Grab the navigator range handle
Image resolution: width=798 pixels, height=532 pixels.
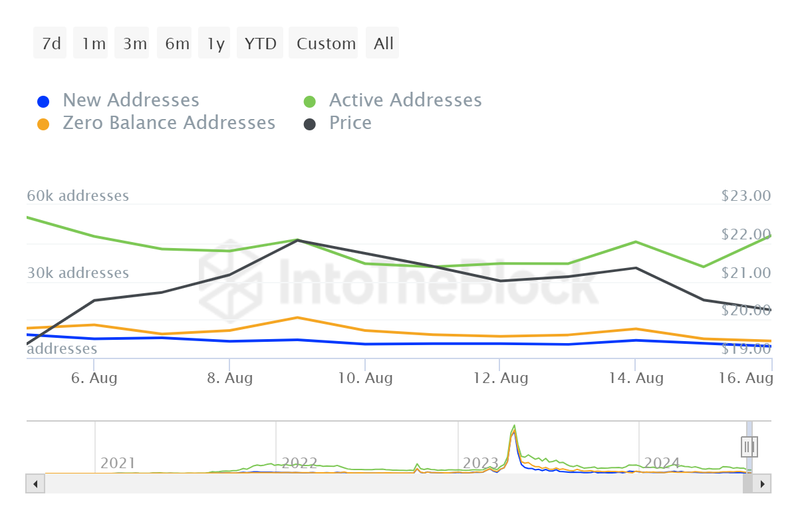point(749,446)
